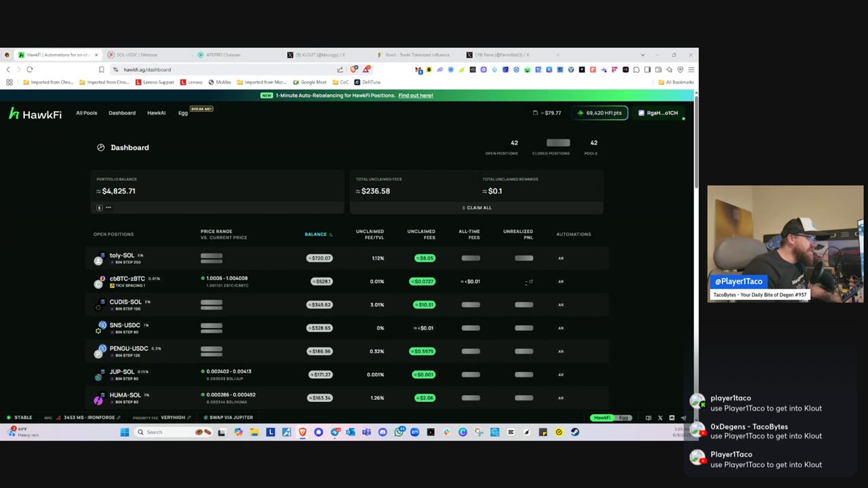Click the toly-SOL token pair icon
868x488 pixels.
[x=99, y=258]
